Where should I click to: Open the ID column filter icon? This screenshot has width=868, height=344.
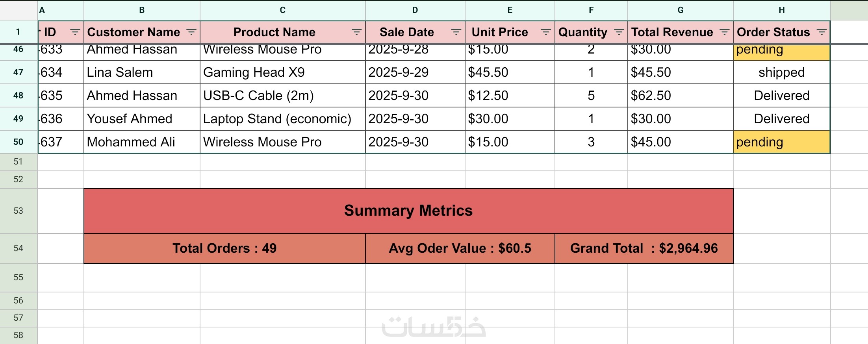tap(75, 32)
